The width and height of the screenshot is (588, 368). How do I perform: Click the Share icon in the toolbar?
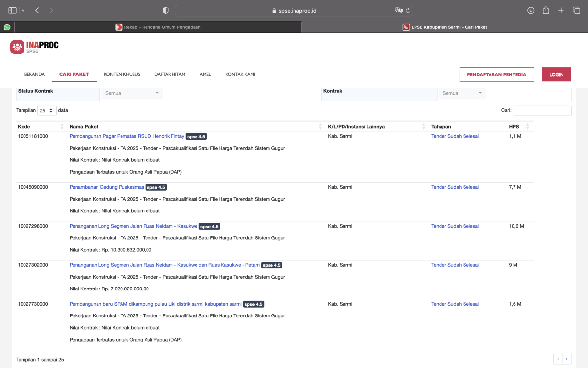tap(546, 10)
